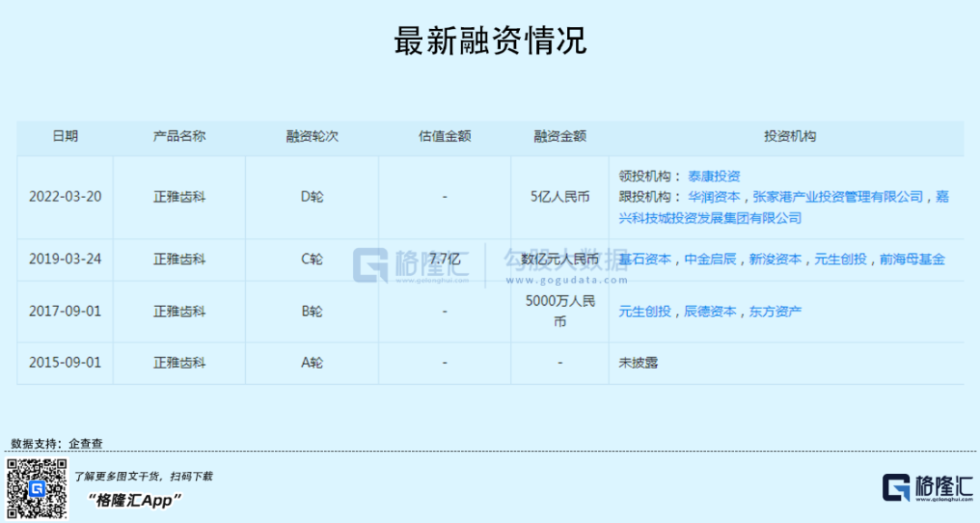980x523 pixels.
Task: Click the 新浚资本 link
Action: (x=775, y=259)
